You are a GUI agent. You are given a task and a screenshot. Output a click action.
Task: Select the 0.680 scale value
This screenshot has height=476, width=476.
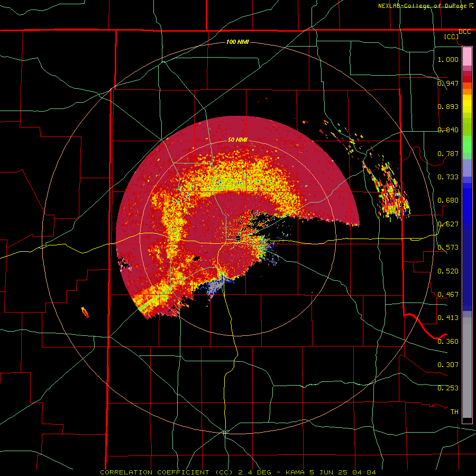click(448, 200)
